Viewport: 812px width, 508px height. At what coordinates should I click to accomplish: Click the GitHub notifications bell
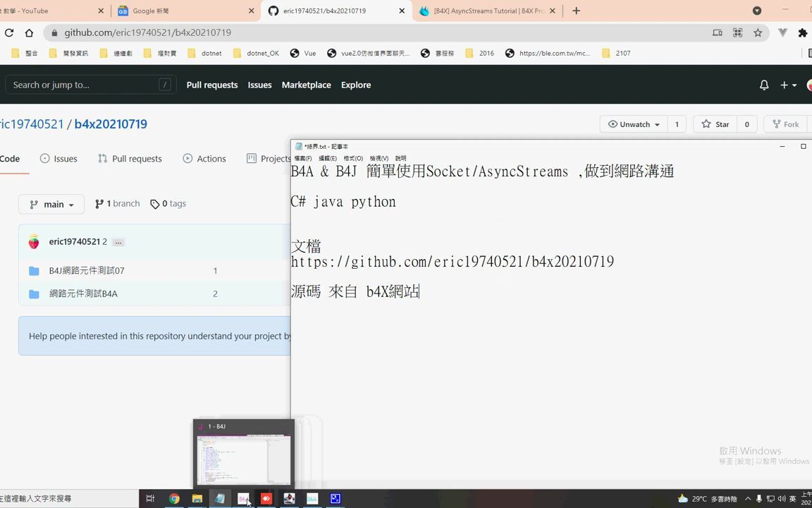click(763, 85)
